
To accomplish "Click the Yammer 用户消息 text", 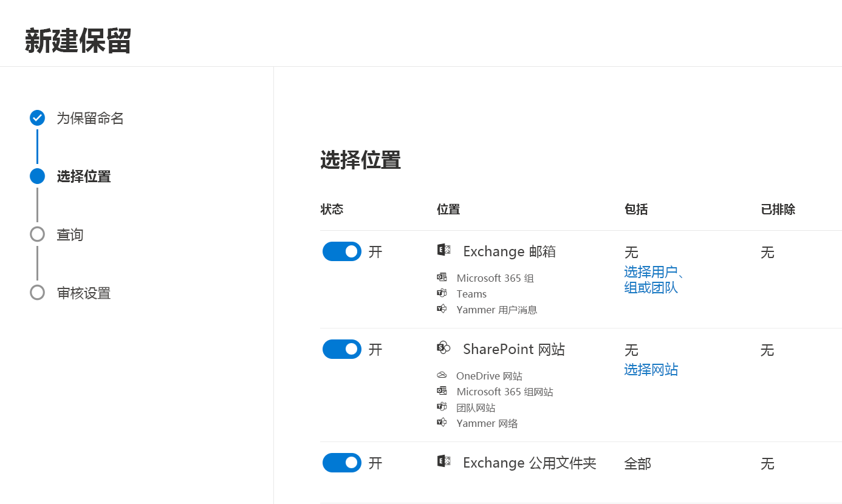I will coord(497,310).
